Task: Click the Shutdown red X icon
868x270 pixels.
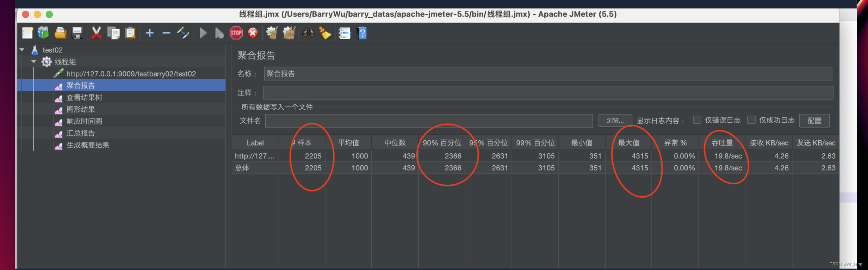Action: click(253, 33)
